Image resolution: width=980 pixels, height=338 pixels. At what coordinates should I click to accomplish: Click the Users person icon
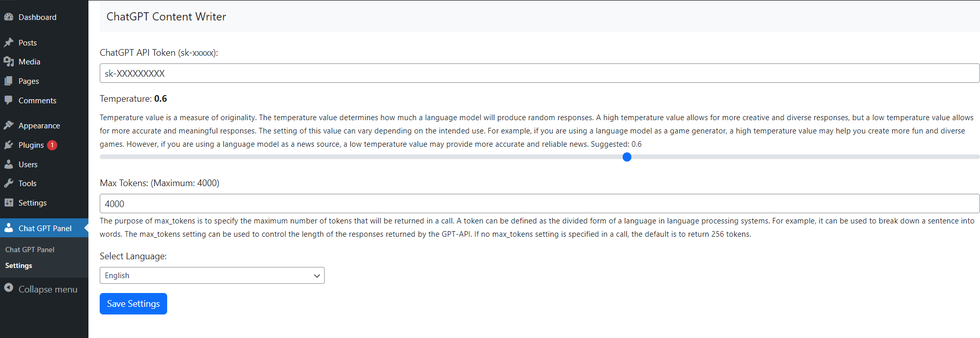(x=8, y=164)
